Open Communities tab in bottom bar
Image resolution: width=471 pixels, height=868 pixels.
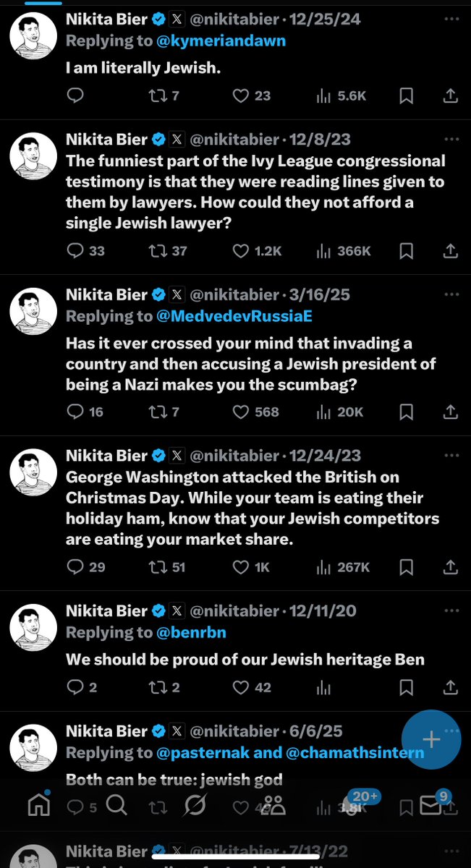[274, 804]
